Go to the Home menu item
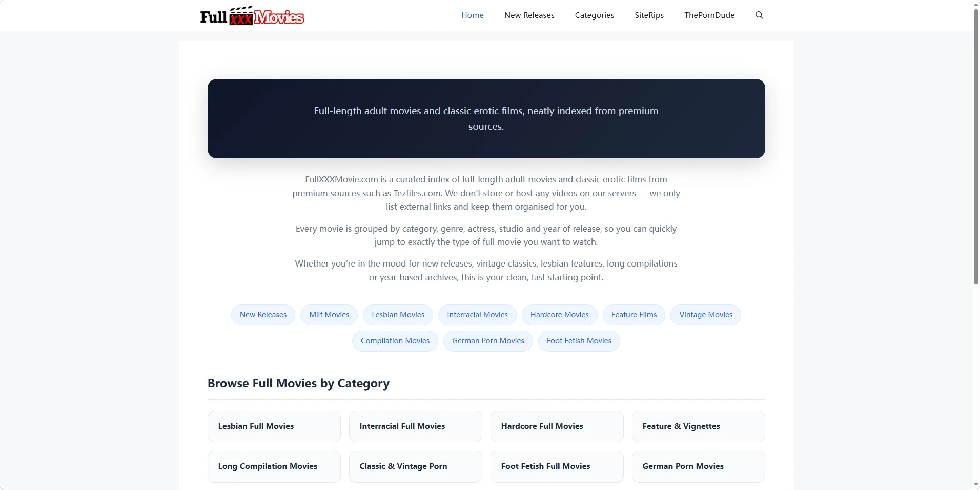The image size is (980, 490). tap(472, 15)
